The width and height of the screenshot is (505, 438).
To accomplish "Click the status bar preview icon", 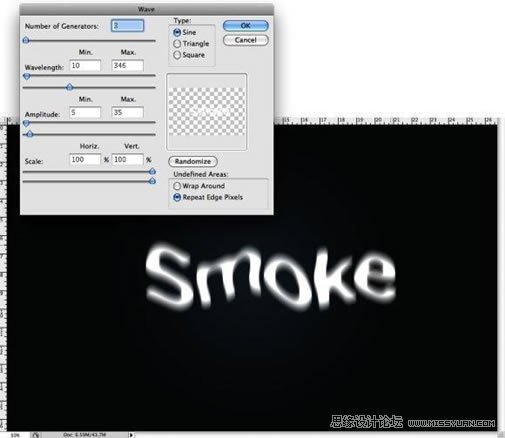I will 36,435.
